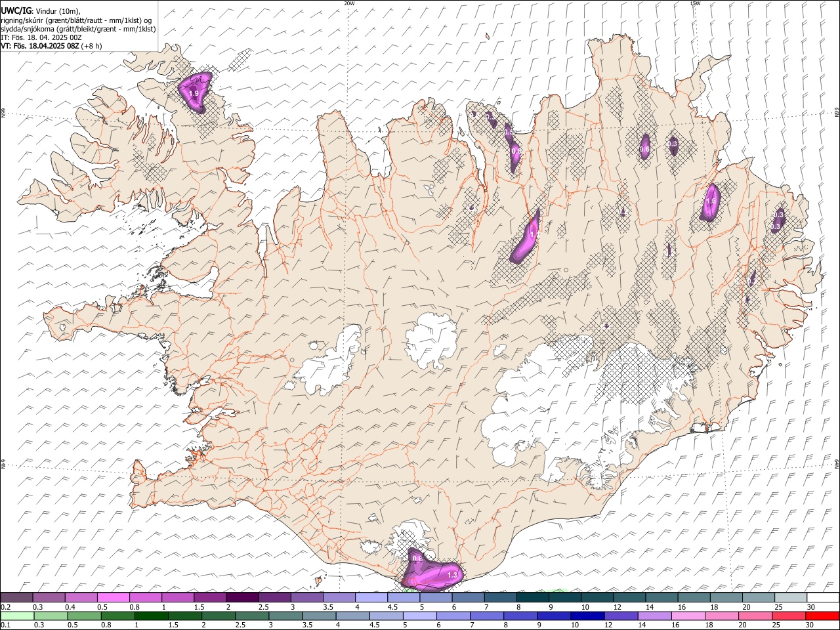Pick the upper legend swatch between 0.2 and 0.3
This screenshot has width=840, height=630.
tap(16, 598)
